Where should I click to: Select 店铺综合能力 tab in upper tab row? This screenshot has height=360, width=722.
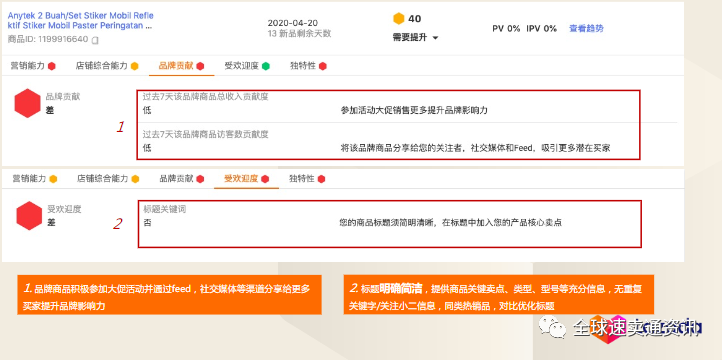pos(107,66)
